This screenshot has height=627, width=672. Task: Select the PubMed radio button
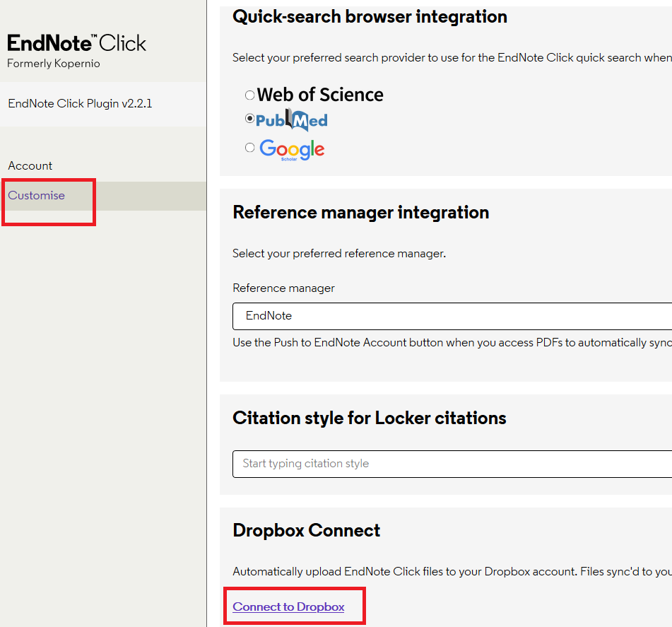[249, 119]
